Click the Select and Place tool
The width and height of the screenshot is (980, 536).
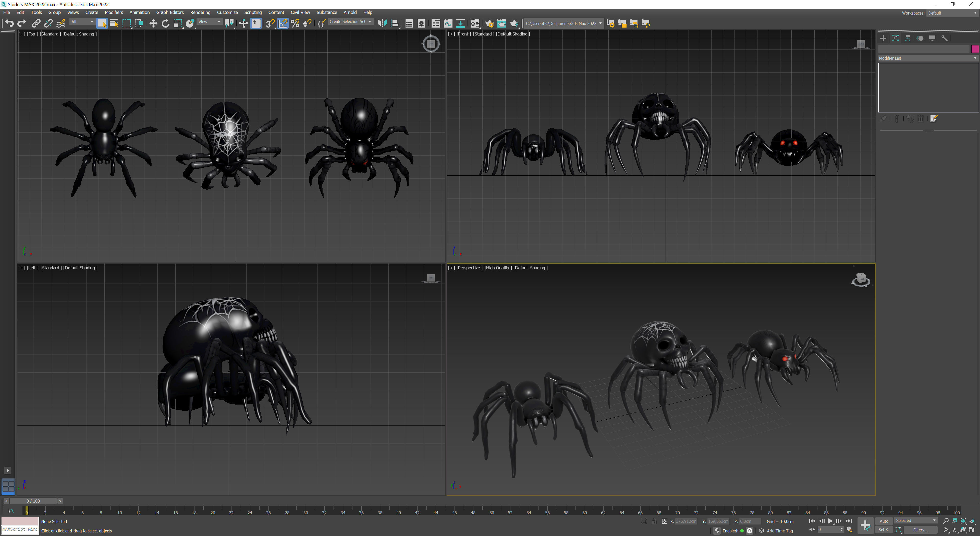190,23
